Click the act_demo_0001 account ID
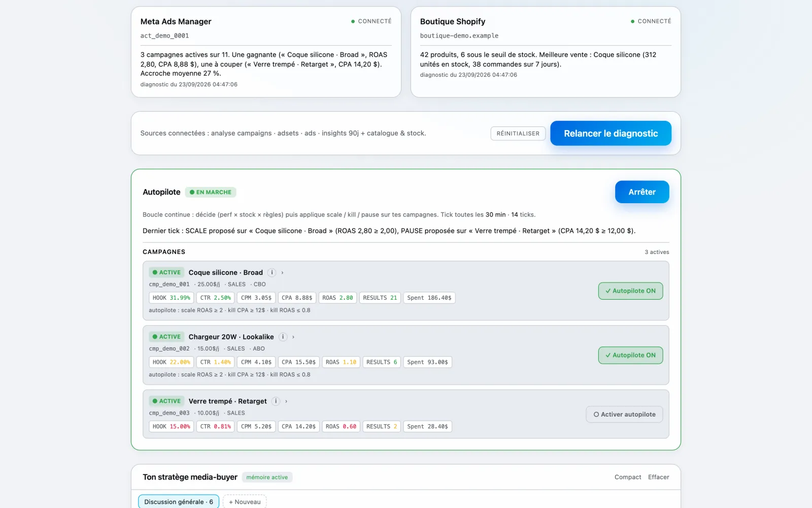Viewport: 812px width, 508px height. click(x=164, y=36)
